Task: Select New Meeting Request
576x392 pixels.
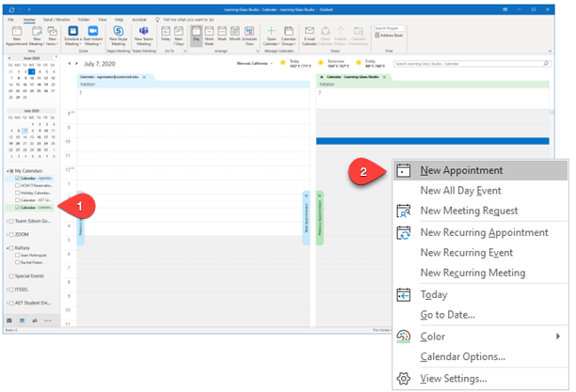Action: 481,211
